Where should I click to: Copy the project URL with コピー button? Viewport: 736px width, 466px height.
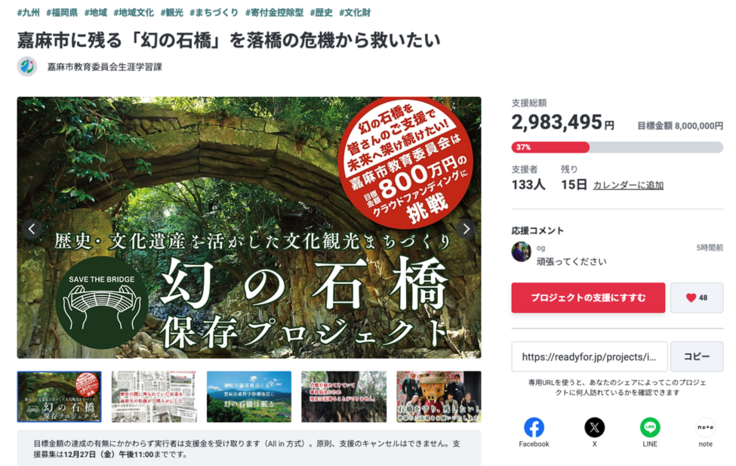click(697, 357)
